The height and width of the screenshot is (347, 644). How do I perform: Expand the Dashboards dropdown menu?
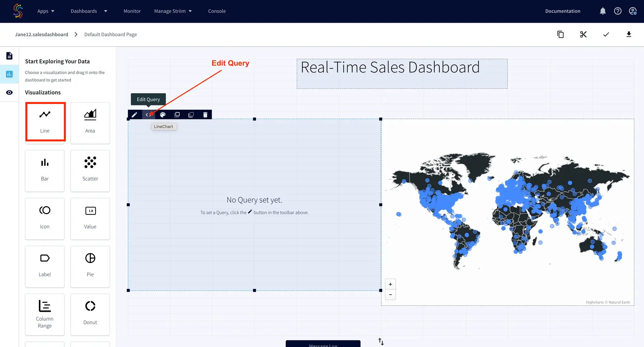(x=89, y=11)
